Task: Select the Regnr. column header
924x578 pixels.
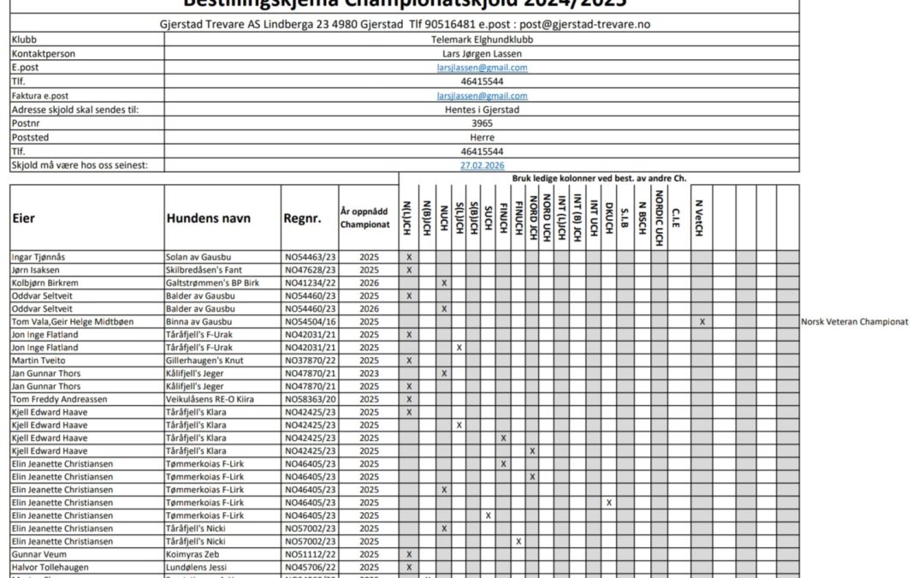Action: click(304, 218)
